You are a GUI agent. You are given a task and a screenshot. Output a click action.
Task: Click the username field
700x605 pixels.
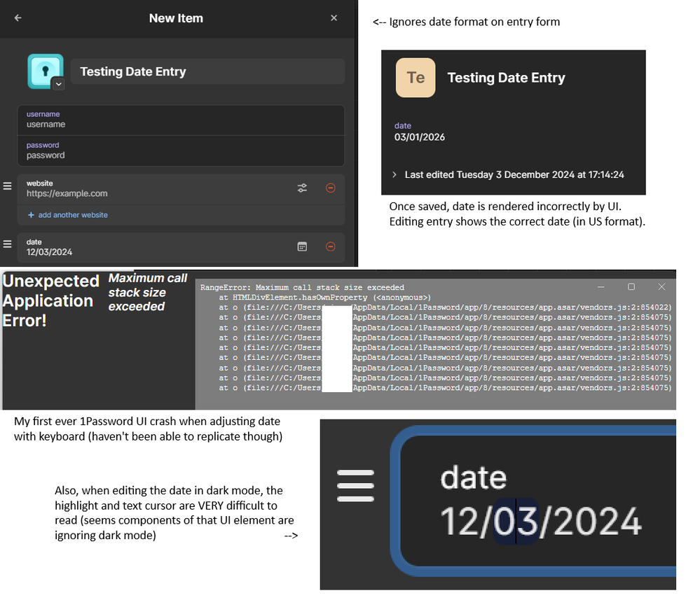(181, 120)
